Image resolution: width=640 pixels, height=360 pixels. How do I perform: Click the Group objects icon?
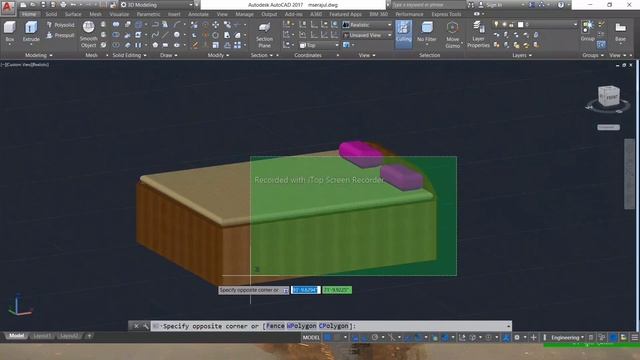click(x=588, y=31)
